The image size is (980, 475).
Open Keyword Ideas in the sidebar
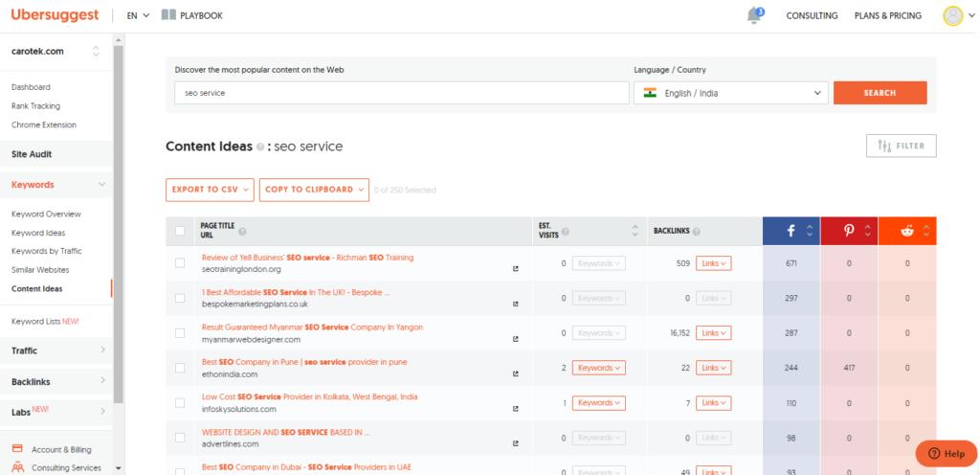tap(39, 233)
